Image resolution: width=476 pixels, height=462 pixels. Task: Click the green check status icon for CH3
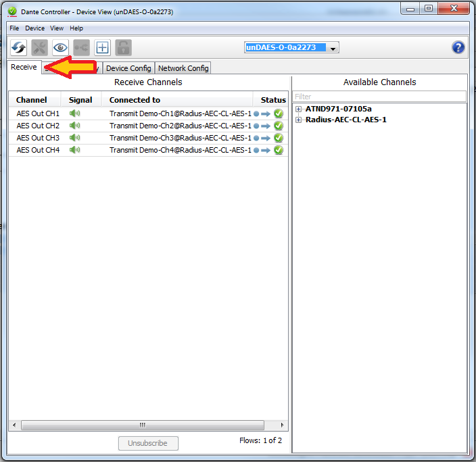(279, 138)
